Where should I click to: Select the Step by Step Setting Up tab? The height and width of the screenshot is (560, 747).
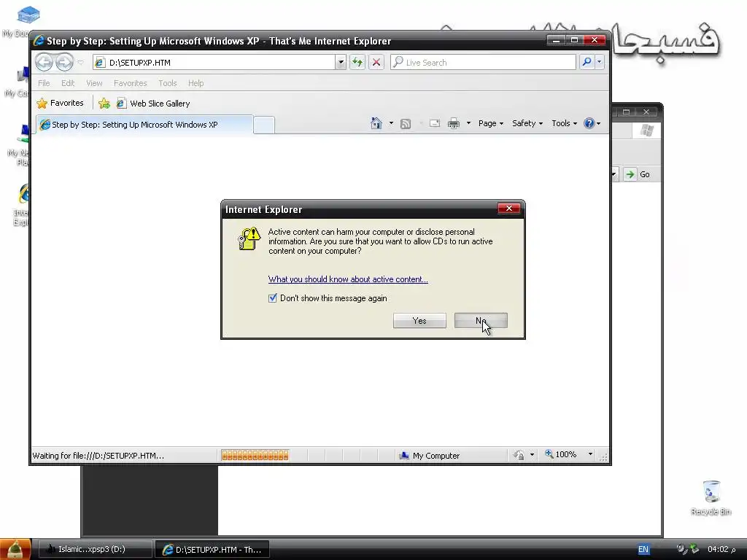point(144,125)
